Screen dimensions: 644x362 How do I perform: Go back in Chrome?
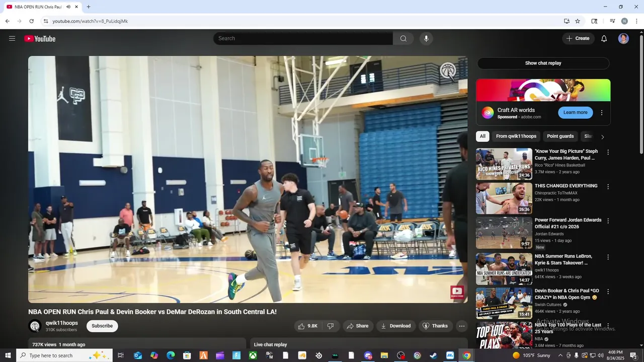coord(7,21)
